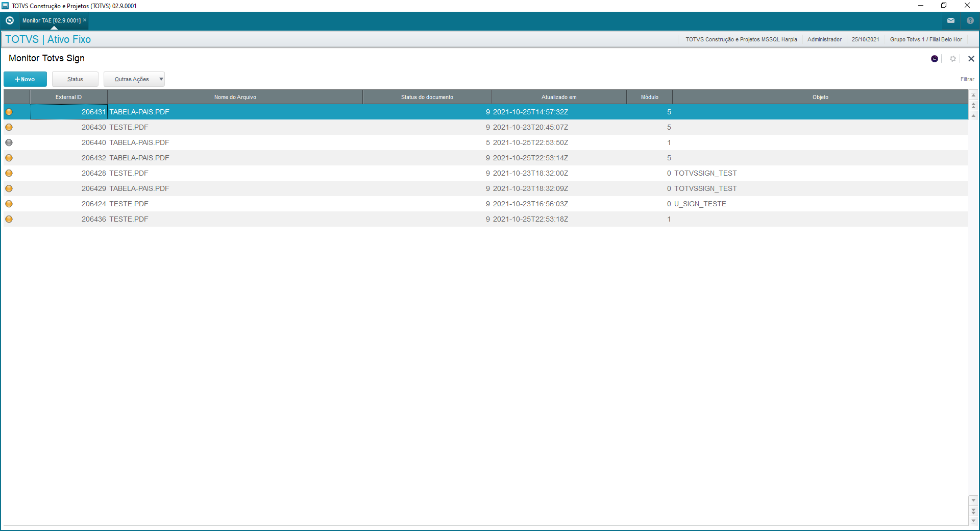Click the gray status dot for row 206440

9,142
